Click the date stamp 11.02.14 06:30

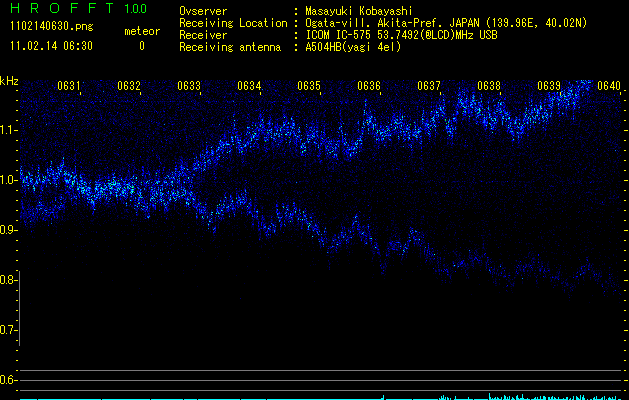51,46
